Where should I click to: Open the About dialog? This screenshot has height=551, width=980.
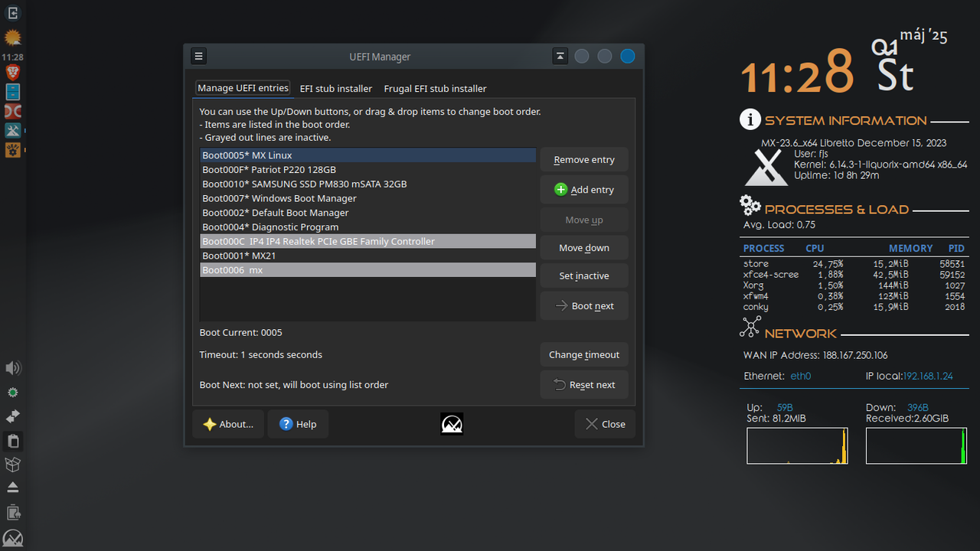tap(228, 424)
